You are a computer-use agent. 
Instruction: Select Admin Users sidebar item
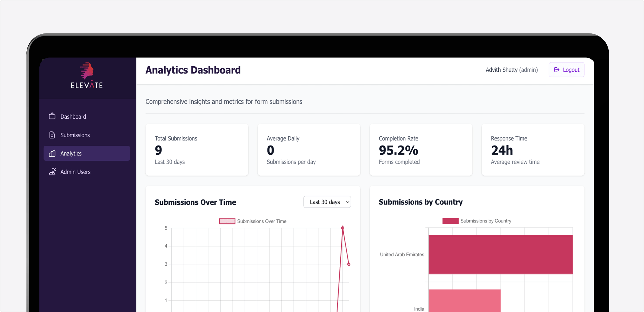75,172
